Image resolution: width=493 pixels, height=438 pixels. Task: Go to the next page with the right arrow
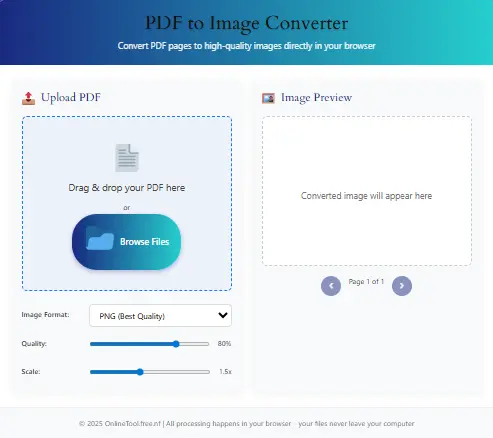(x=402, y=286)
